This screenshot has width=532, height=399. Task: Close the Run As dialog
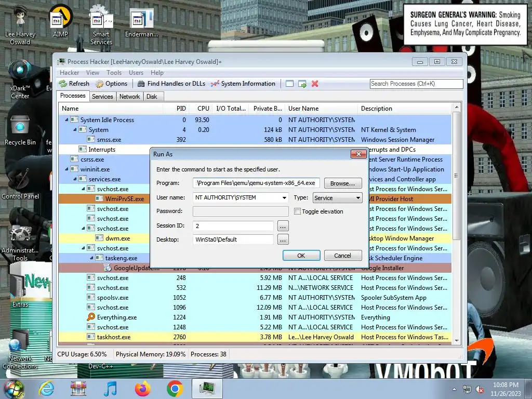358,154
